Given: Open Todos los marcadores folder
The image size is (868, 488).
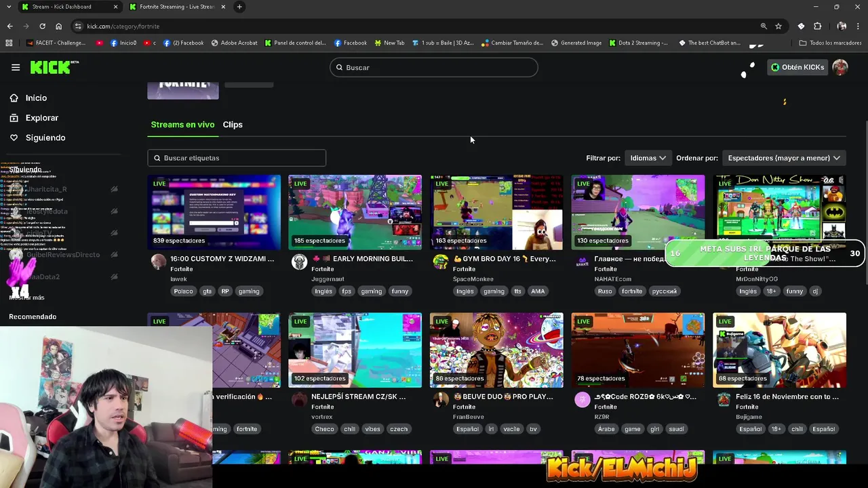Looking at the screenshot, I should [x=831, y=43].
